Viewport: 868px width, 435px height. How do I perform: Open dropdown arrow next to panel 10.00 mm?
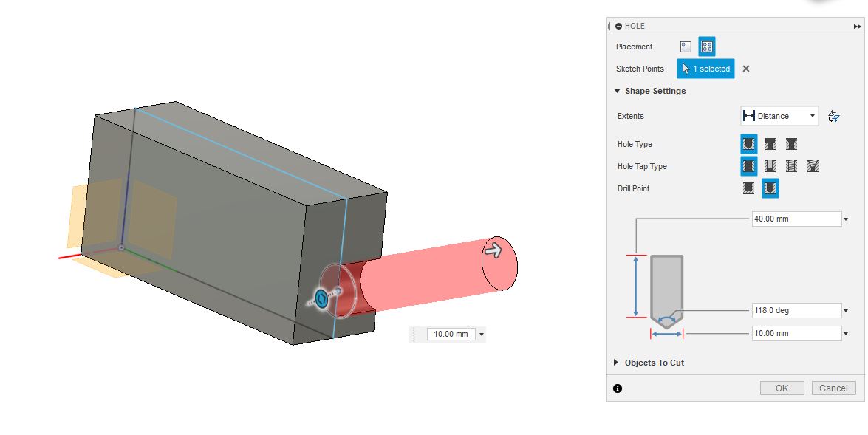846,334
